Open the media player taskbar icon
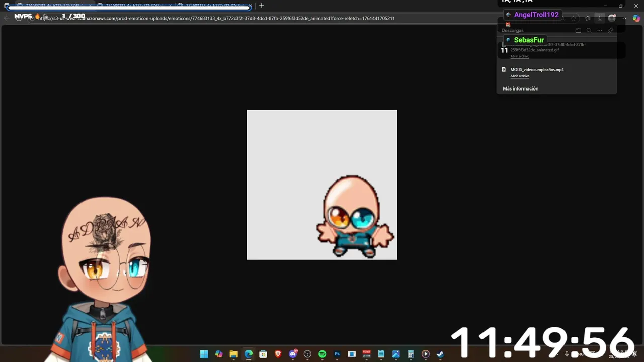Screen dimensions: 644x362 [426, 354]
